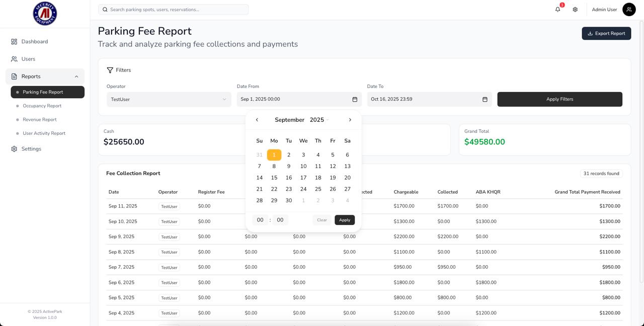Viewport: 644px width, 326px height.
Task: Click Apply in the calendar popup
Action: [x=344, y=220]
